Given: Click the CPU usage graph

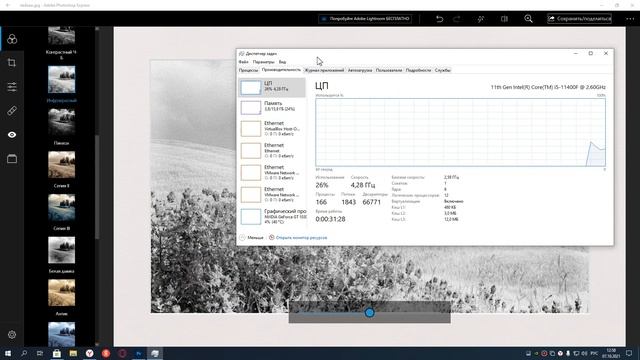Looking at the screenshot, I should coord(460,132).
